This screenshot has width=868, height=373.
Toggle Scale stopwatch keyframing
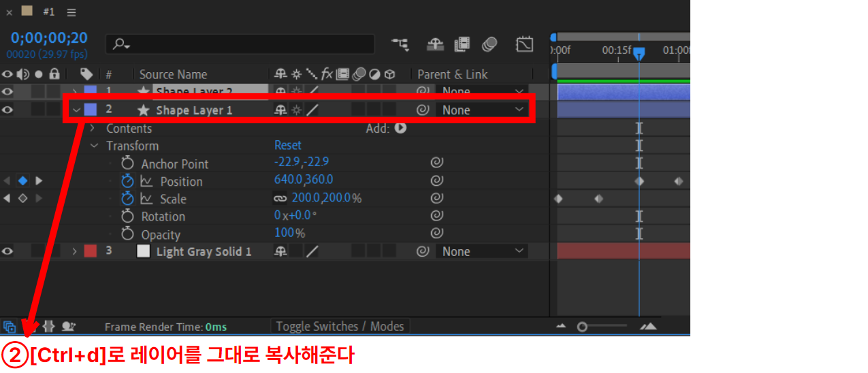pos(127,199)
